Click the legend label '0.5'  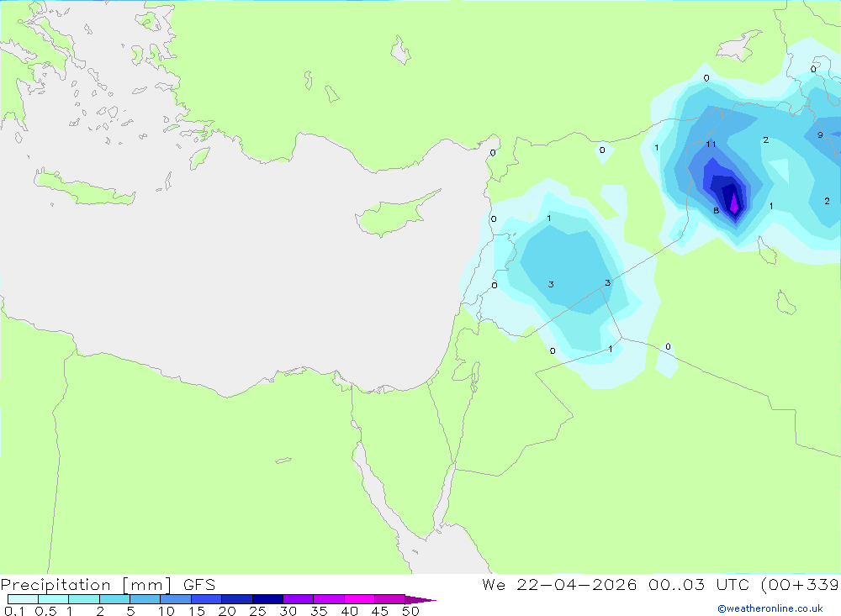(45, 611)
